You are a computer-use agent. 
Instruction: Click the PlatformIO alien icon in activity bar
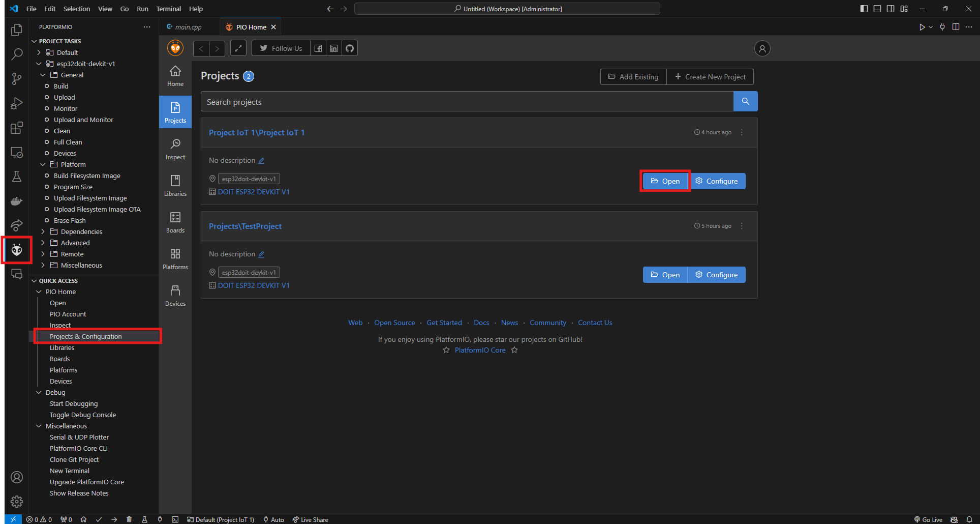click(17, 250)
